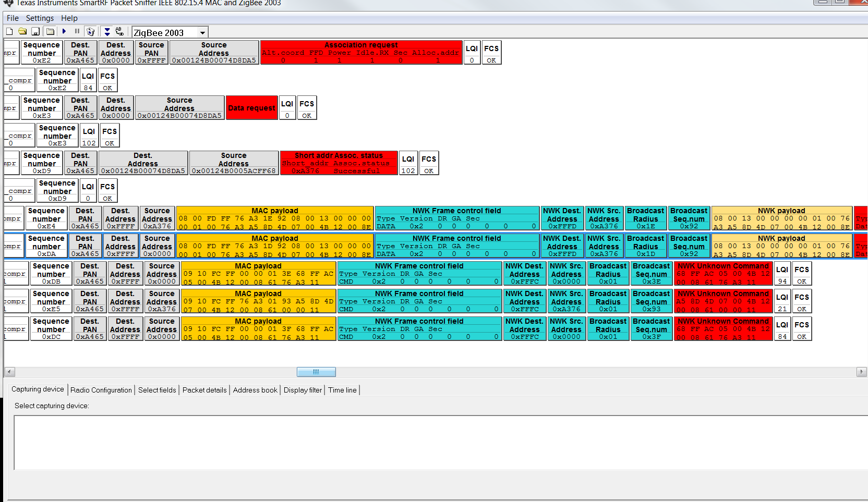
Task: Switch to the Capturing device tab
Action: [38, 389]
